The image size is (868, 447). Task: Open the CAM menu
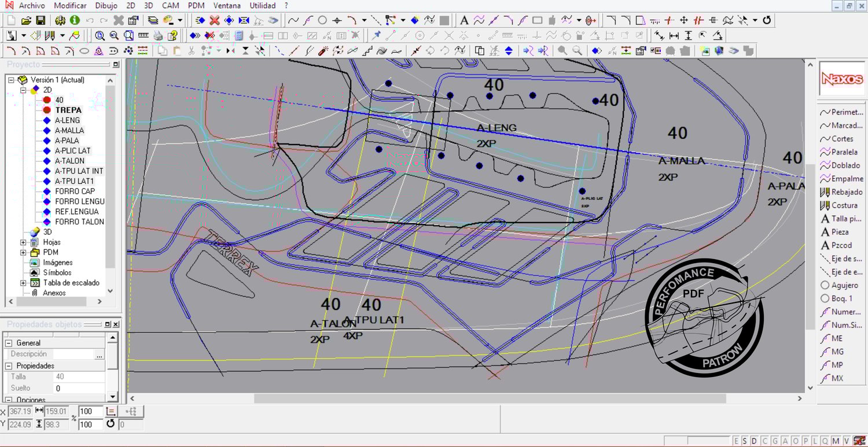pos(170,6)
